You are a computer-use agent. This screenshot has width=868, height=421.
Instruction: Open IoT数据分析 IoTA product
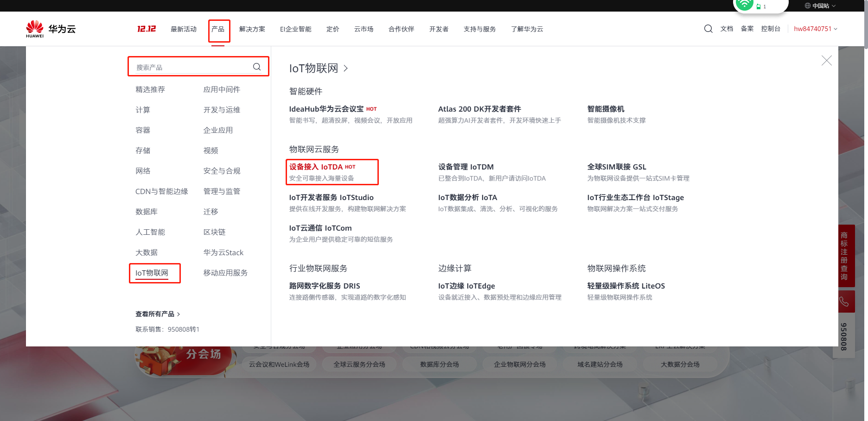point(467,197)
